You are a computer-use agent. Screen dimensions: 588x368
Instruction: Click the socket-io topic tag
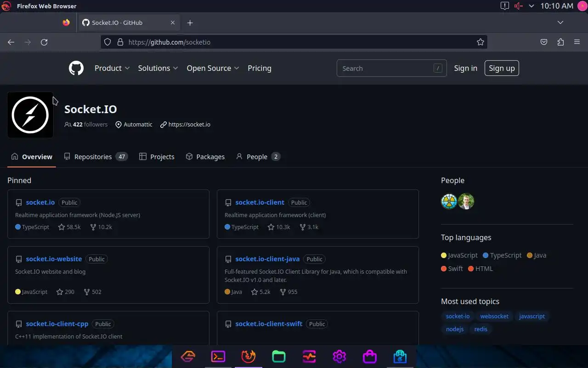(x=458, y=316)
